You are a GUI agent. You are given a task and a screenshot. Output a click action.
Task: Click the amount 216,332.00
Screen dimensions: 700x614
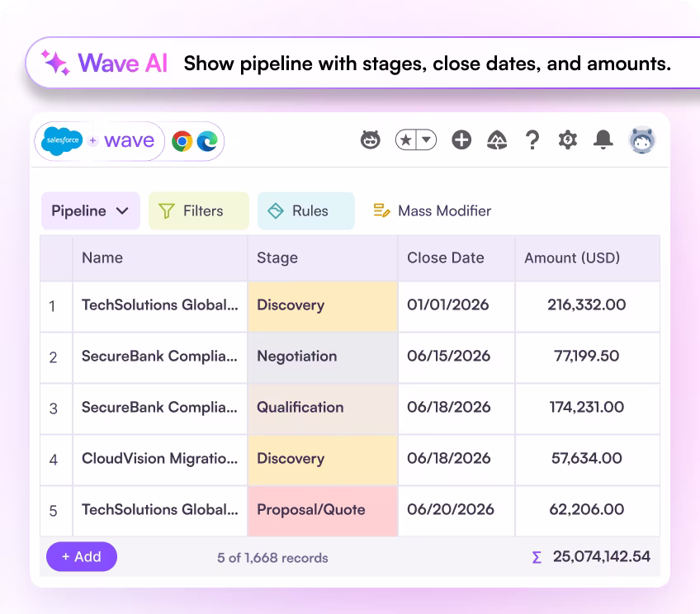pyautogui.click(x=587, y=305)
